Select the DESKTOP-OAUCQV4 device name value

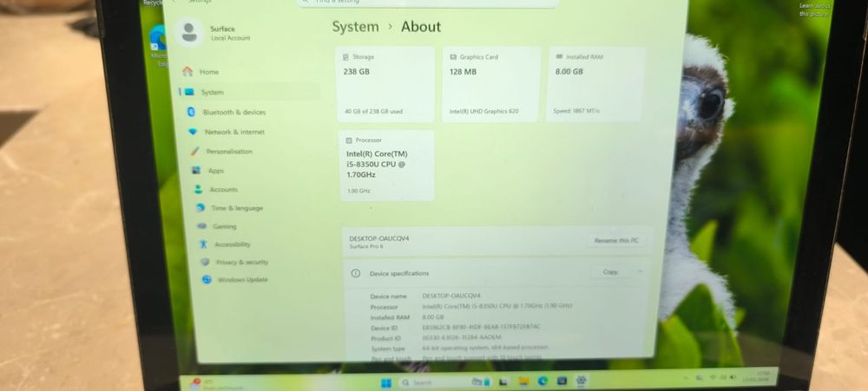pyautogui.click(x=451, y=296)
